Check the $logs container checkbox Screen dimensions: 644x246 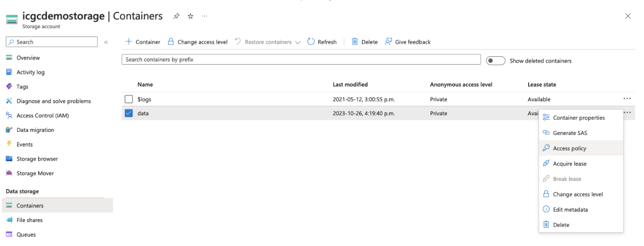(129, 99)
